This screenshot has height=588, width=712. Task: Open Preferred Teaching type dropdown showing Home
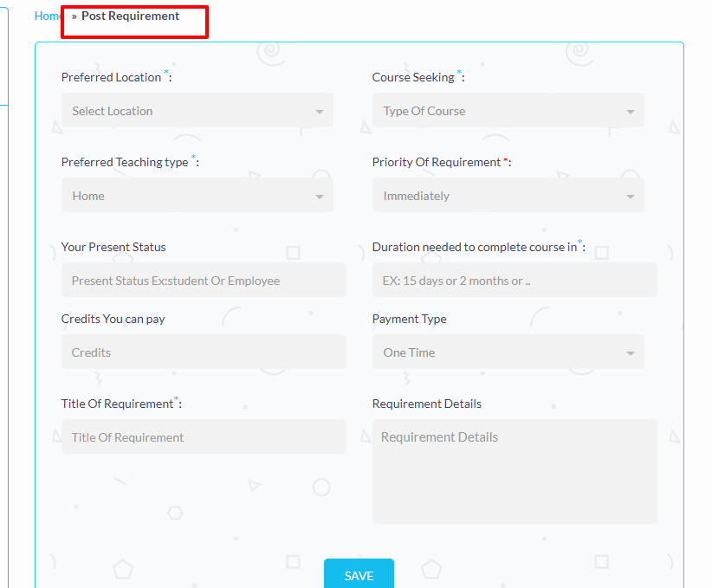[x=197, y=196]
